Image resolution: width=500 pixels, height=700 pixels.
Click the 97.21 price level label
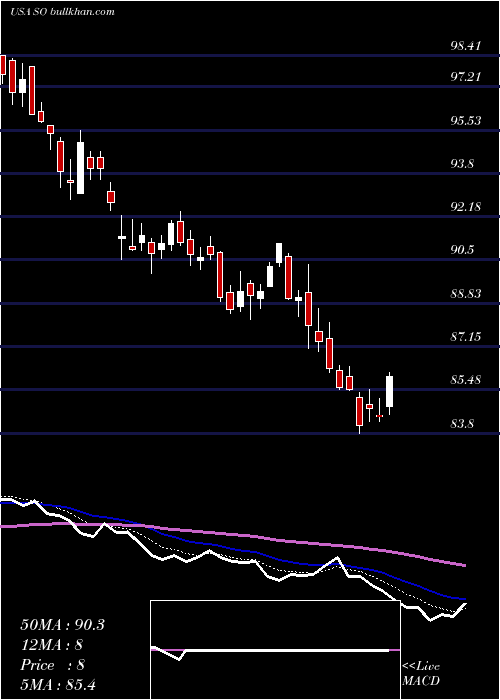(466, 77)
